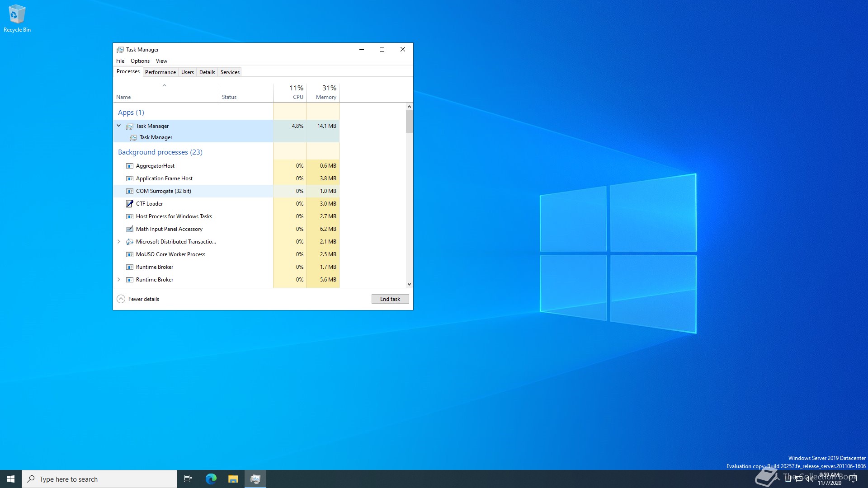Click the process list scrollbar thumb

coord(409,122)
